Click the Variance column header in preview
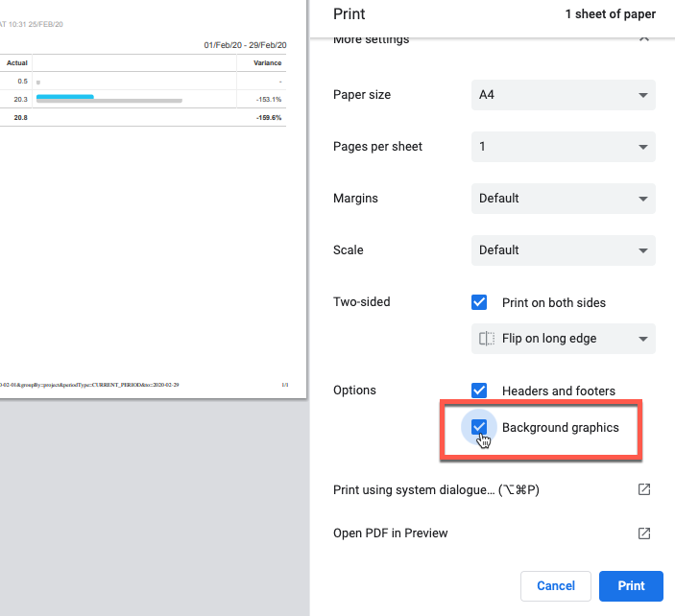The image size is (675, 616). click(267, 63)
